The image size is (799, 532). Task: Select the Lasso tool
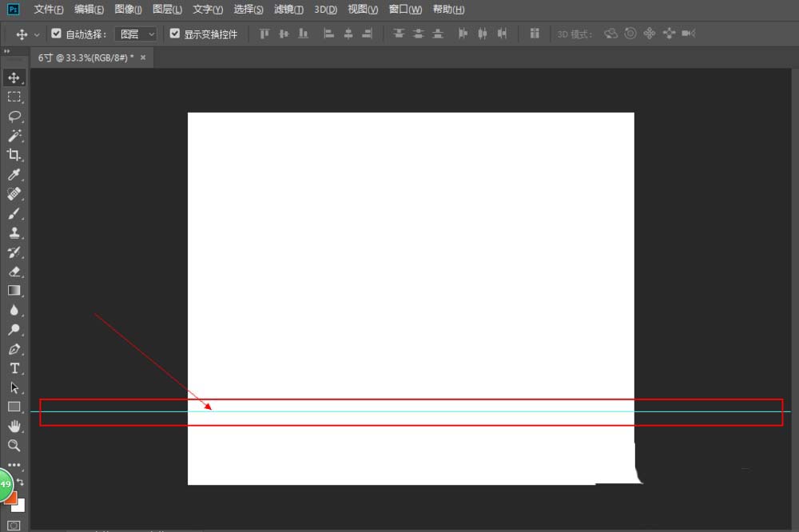(x=14, y=116)
